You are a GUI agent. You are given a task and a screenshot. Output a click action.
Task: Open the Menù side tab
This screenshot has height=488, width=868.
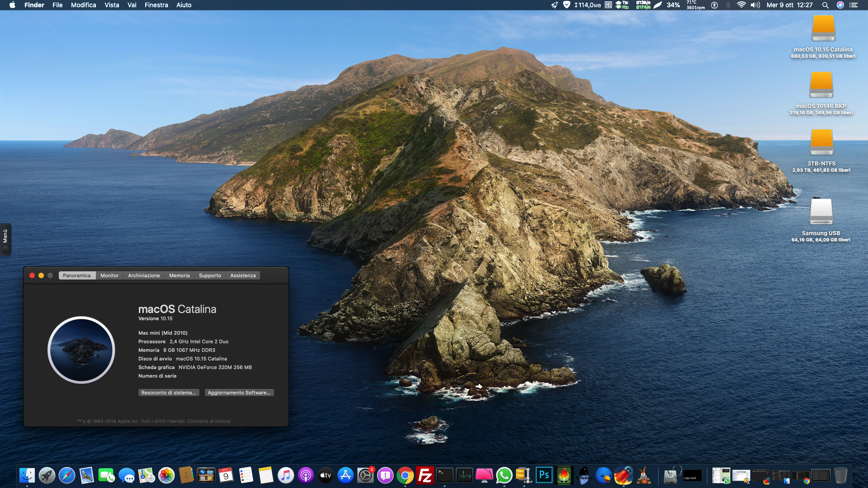click(x=5, y=239)
